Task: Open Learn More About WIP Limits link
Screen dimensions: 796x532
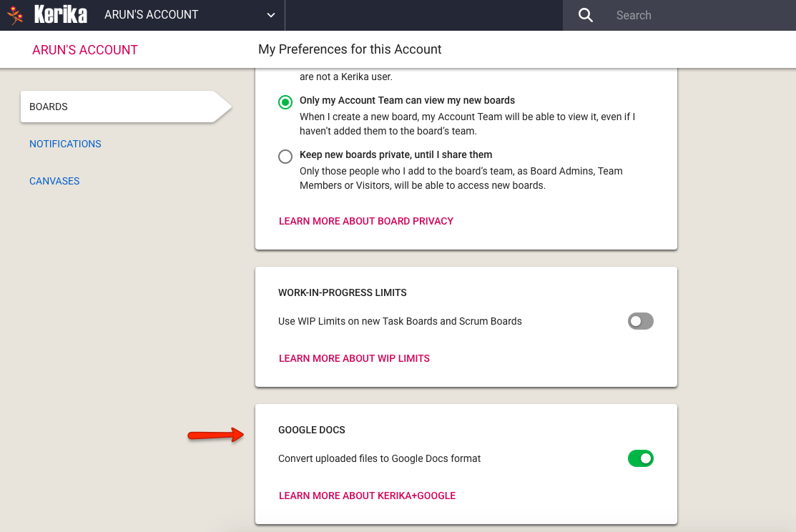Action: coord(354,358)
